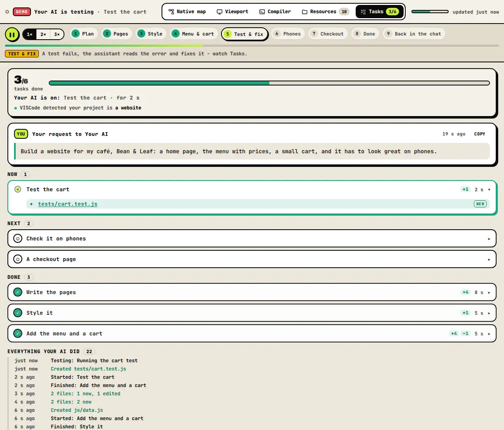The width and height of the screenshot is (504, 430).
Task: Jump to step 9 Back in the chat
Action: click(414, 34)
